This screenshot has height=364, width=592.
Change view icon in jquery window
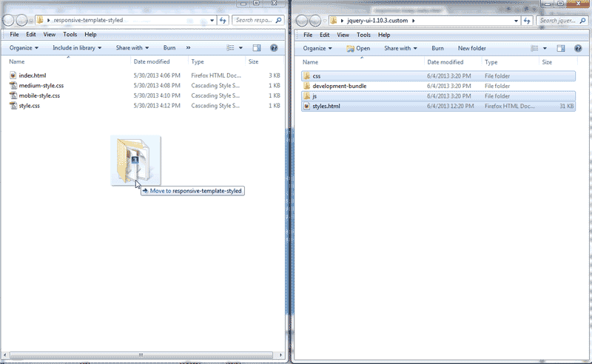click(x=534, y=48)
